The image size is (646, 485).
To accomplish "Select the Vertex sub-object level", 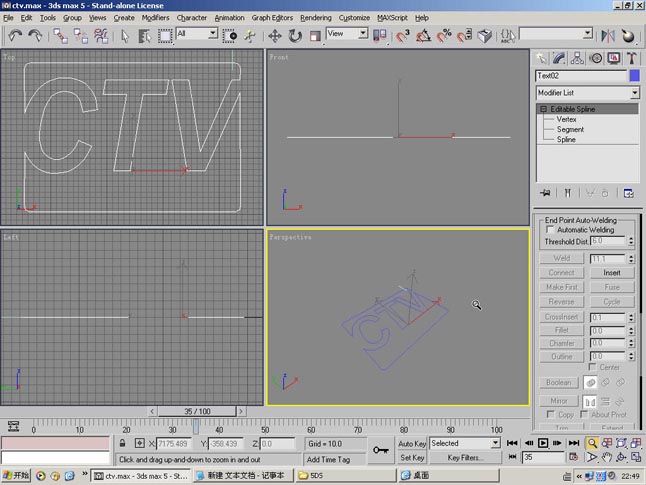I will click(566, 119).
